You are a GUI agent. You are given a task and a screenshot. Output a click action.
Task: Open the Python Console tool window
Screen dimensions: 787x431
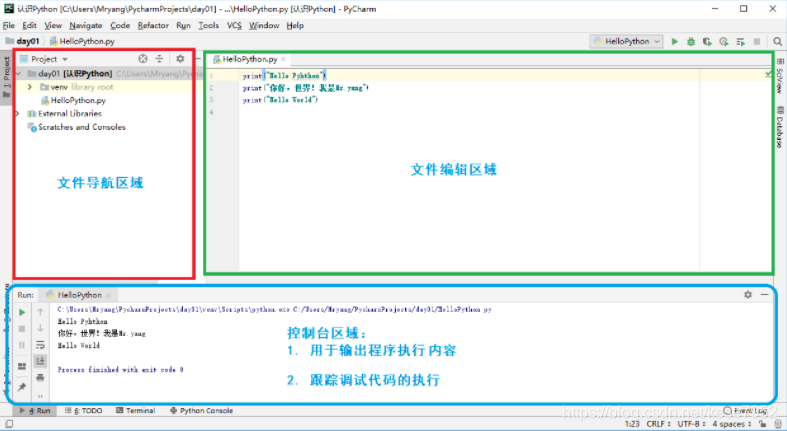point(201,410)
